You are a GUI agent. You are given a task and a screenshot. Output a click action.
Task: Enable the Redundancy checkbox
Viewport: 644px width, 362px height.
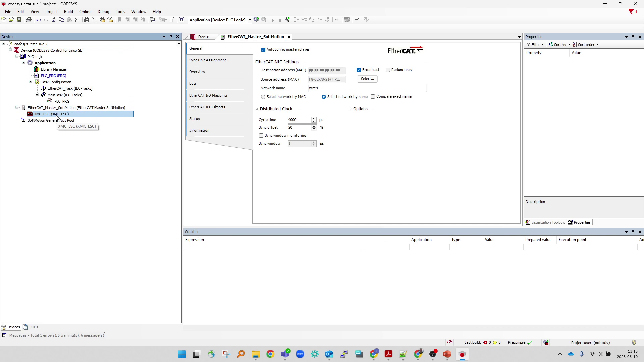388,70
